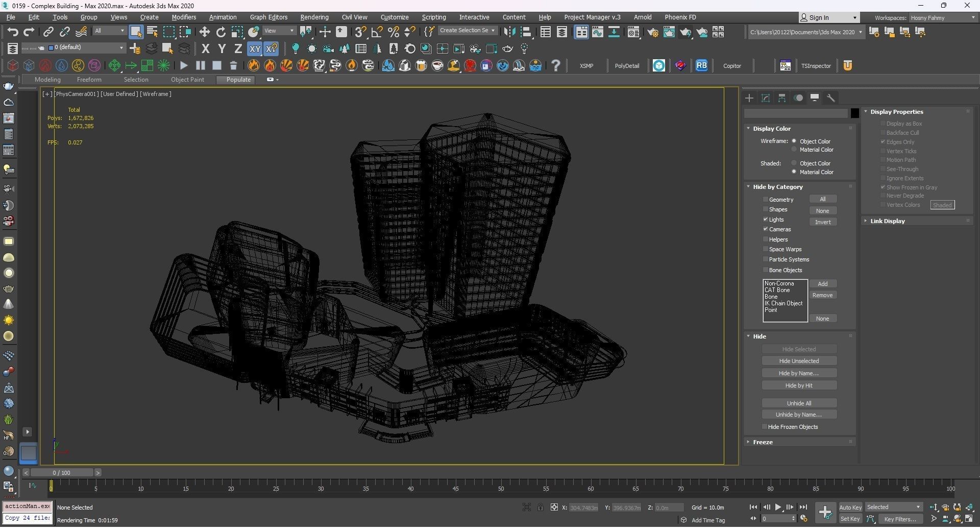Open the Utilities wrench panel tab
This screenshot has width=980, height=531.
pyautogui.click(x=831, y=98)
